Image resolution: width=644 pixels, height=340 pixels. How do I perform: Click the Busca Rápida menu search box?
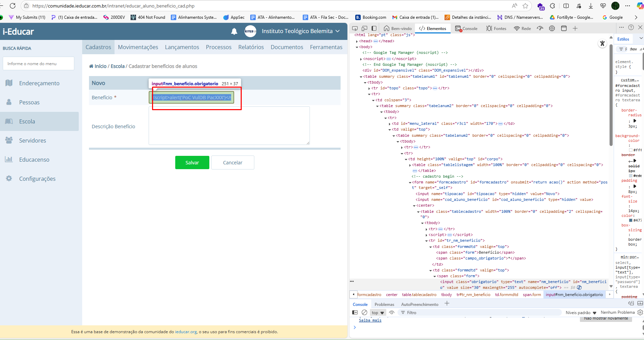click(x=39, y=63)
